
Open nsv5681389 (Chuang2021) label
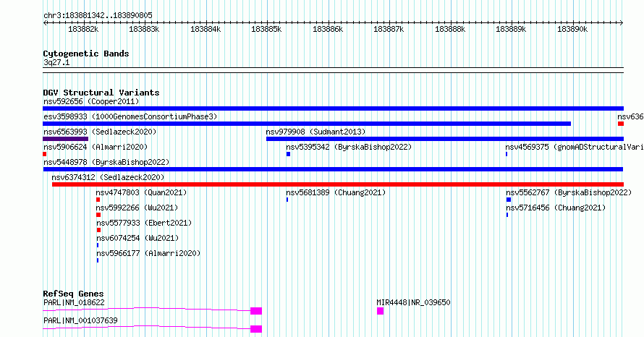coord(336,192)
